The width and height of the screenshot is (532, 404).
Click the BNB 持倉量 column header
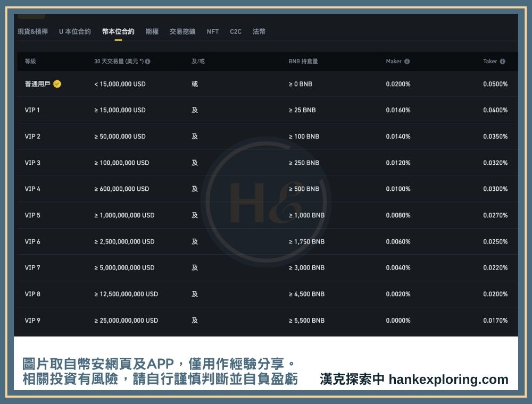click(303, 61)
